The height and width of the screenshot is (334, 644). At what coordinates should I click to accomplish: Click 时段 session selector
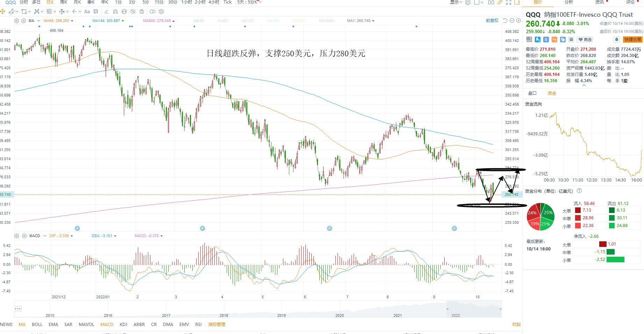click(516, 324)
